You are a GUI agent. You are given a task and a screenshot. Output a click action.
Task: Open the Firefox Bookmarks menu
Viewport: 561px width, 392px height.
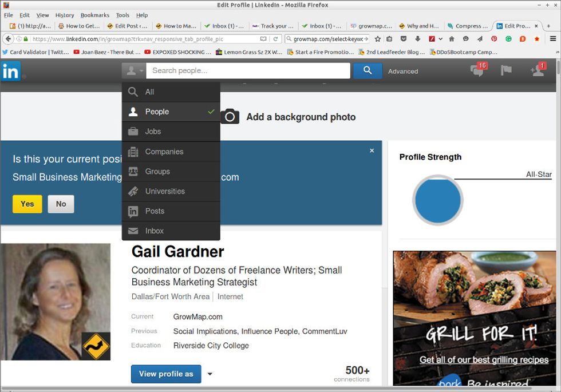[95, 15]
